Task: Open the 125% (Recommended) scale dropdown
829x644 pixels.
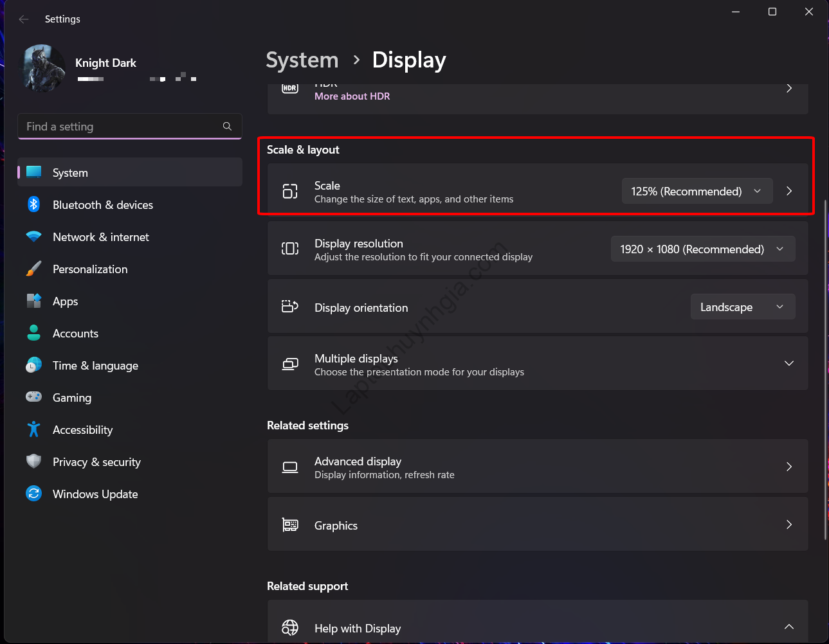Action: coord(697,191)
